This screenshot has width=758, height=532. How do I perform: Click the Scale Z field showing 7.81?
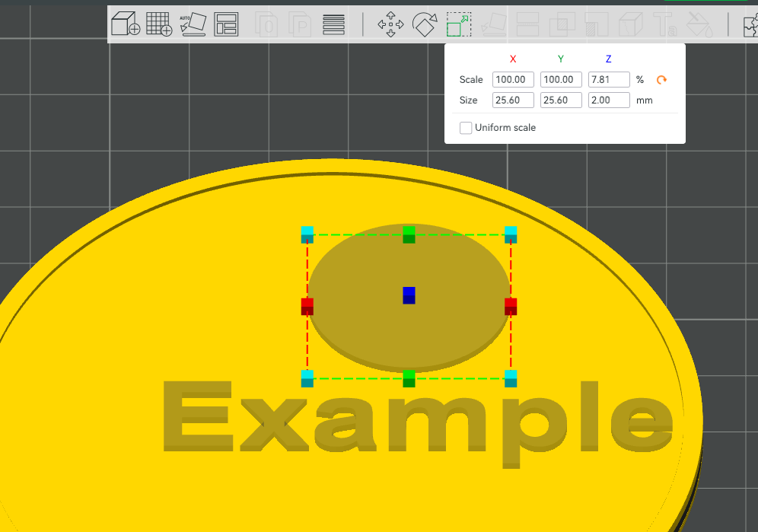click(609, 80)
